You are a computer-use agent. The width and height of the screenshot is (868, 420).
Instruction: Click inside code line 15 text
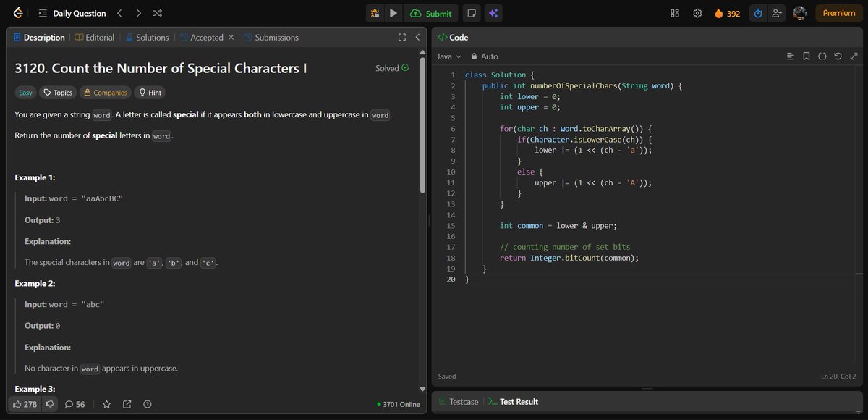[x=558, y=226]
